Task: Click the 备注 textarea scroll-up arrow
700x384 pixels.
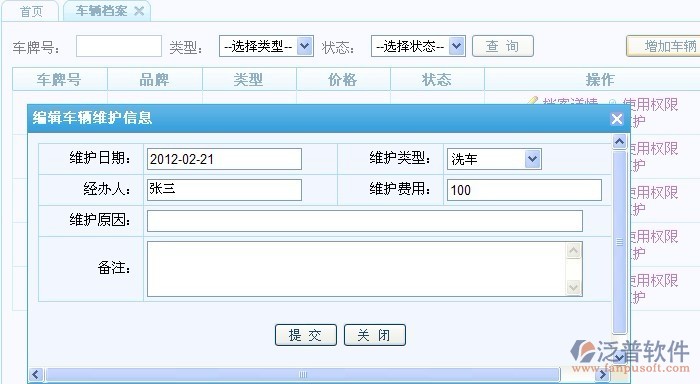Action: 573,250
